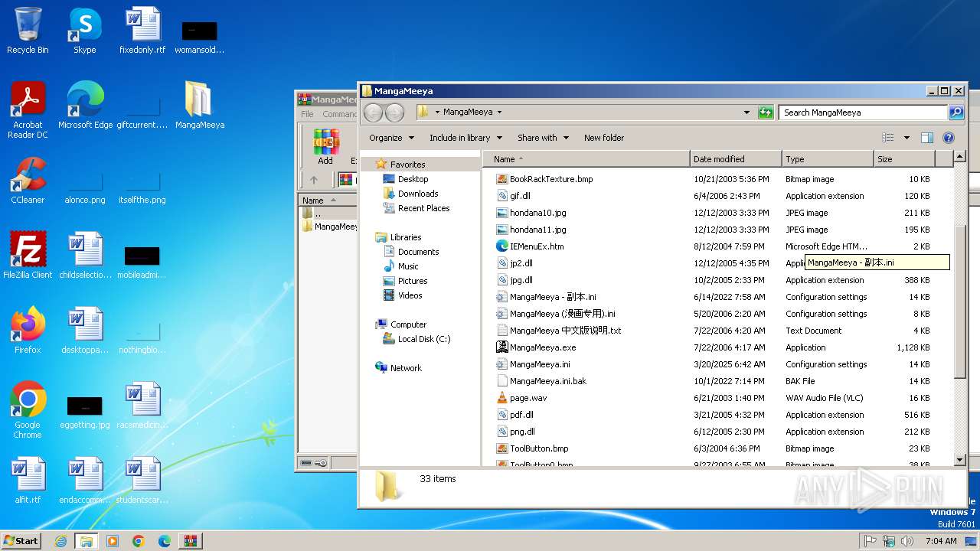Open alfit.rtf on the desktop
The width and height of the screenshot is (980, 551).
[x=28, y=481]
